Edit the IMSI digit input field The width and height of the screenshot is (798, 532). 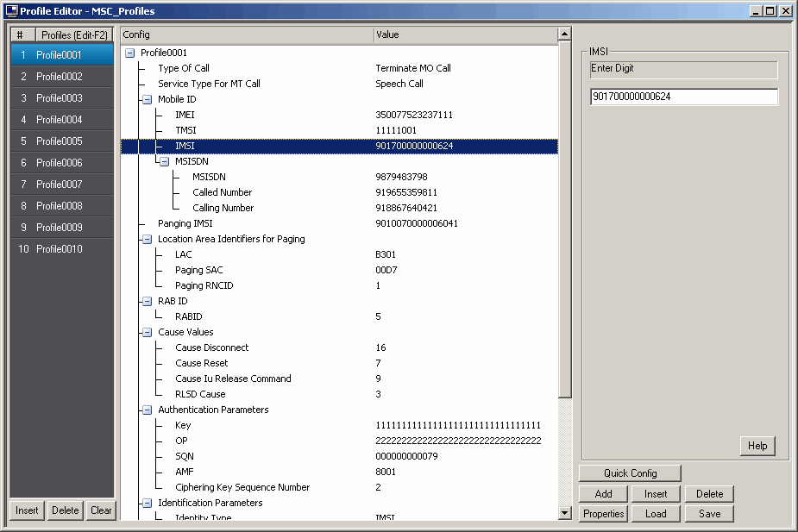click(682, 97)
